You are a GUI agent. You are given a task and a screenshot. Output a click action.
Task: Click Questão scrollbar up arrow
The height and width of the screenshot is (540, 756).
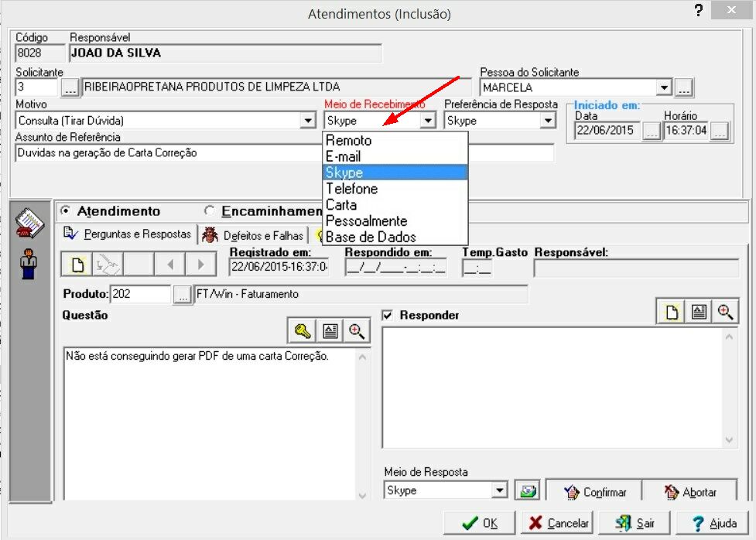point(363,357)
